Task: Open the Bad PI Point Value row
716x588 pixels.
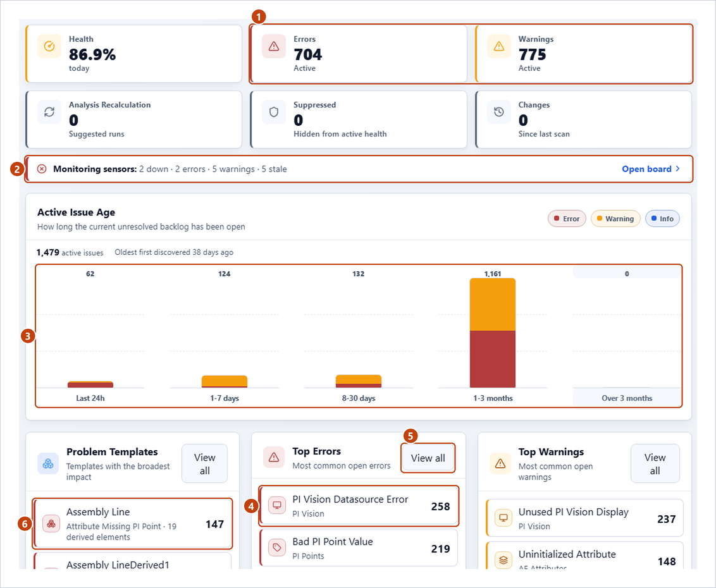Action: (x=359, y=548)
